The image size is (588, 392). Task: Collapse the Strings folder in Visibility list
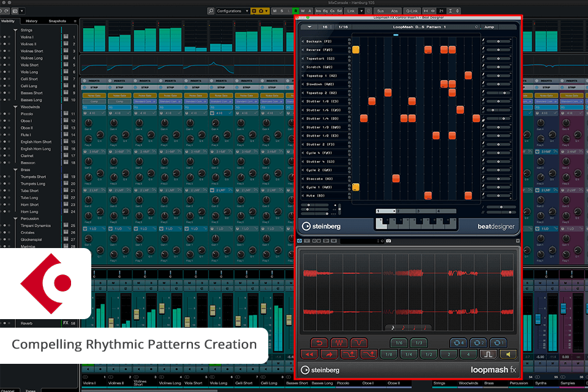tap(15, 30)
